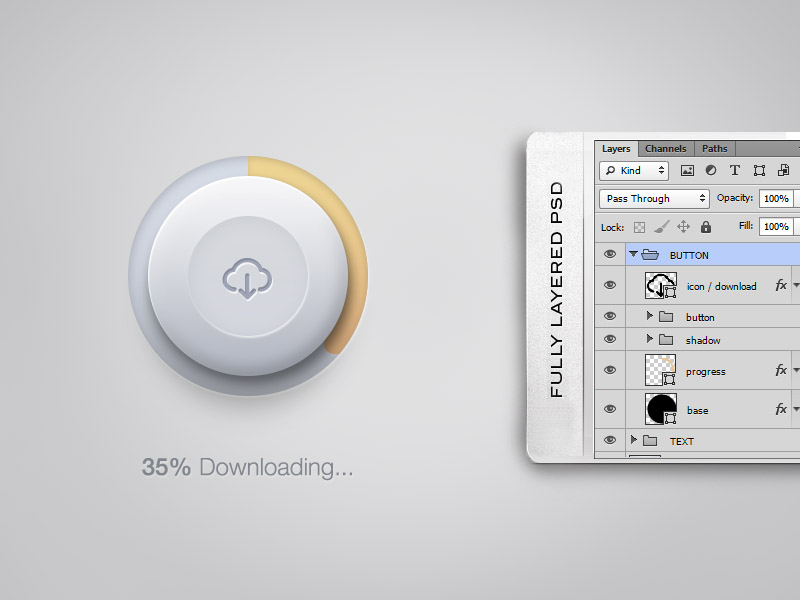Toggle visibility of the shadow group
The image size is (800, 600).
(610, 339)
